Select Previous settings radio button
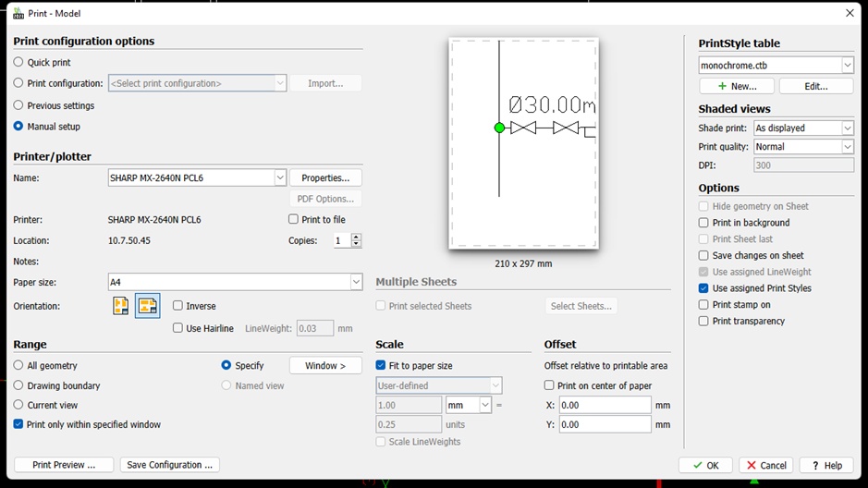The width and height of the screenshot is (868, 488). point(18,105)
